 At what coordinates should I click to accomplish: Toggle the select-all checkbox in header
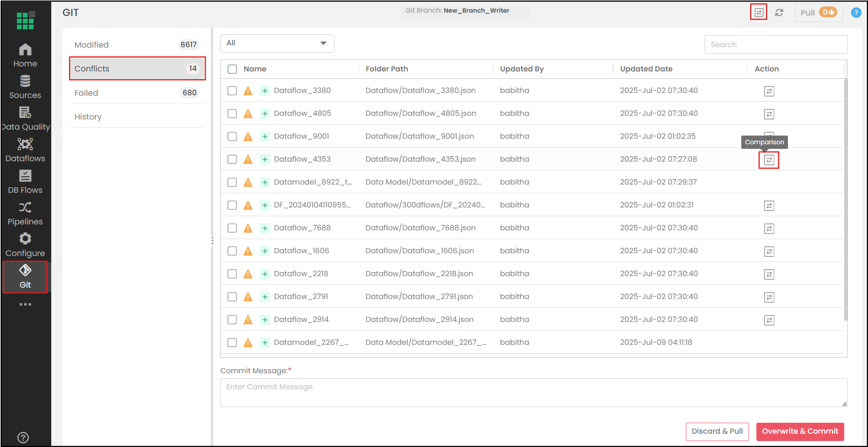[x=232, y=69]
